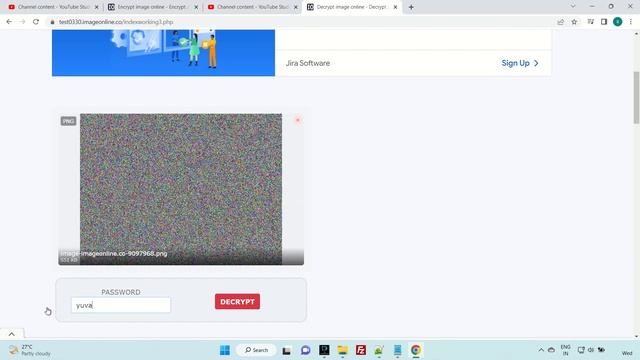Open the weather widget 27°C
Image resolution: width=640 pixels, height=360 pixels.
30,350
